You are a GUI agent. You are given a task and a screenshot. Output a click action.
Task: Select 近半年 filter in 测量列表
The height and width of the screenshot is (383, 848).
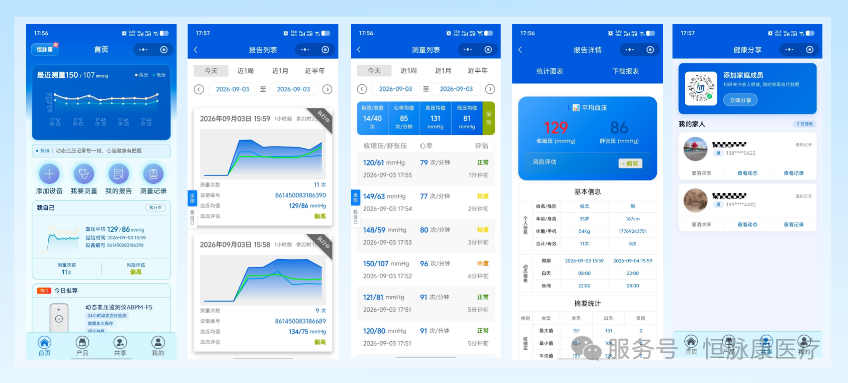click(x=478, y=71)
